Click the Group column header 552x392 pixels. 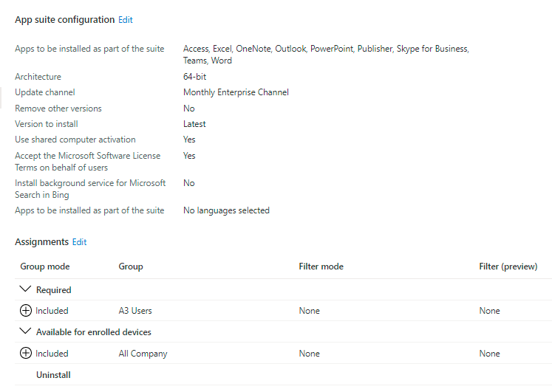tap(131, 267)
